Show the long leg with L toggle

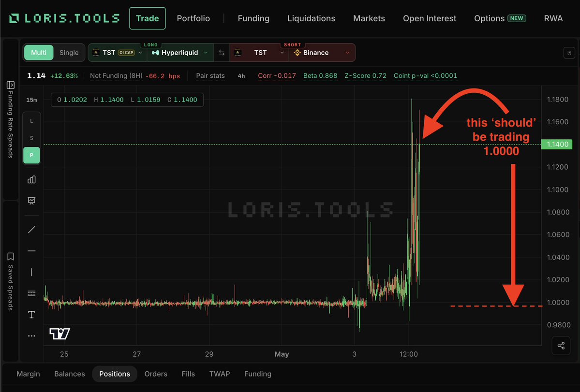click(x=31, y=121)
